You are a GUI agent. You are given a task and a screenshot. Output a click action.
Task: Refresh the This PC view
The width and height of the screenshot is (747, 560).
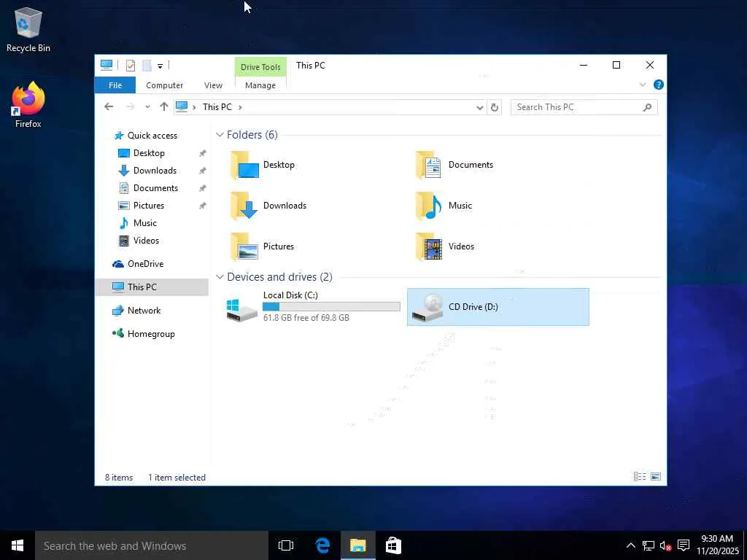(494, 108)
